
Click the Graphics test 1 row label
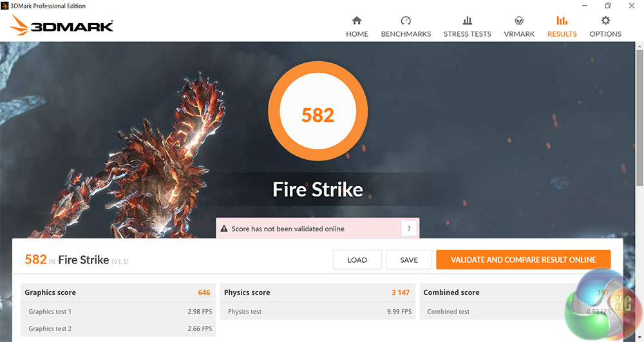pos(50,312)
